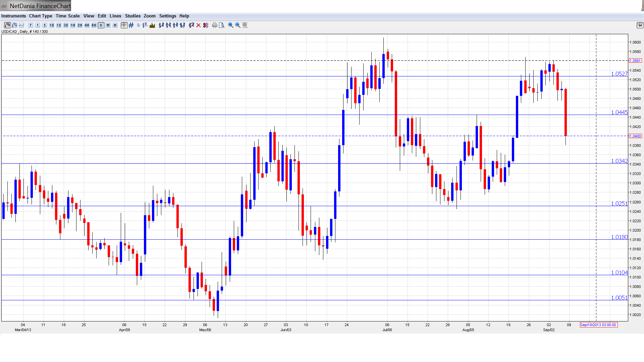This screenshot has width=644, height=362.
Task: Zoom out with the magnifier minus icon
Action: [238, 25]
